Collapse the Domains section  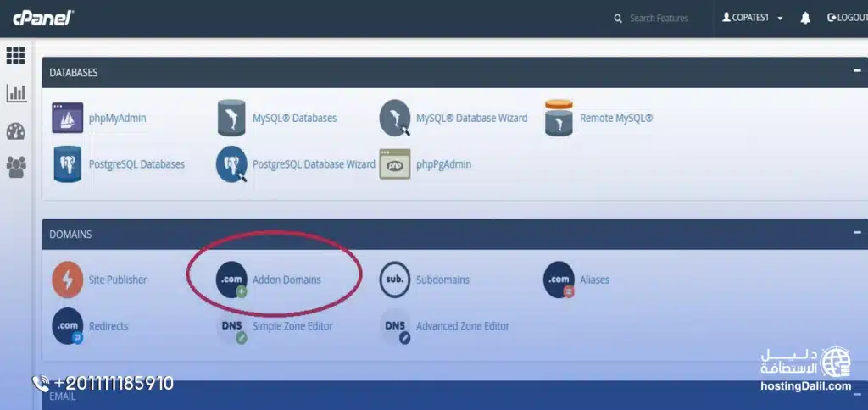(857, 234)
